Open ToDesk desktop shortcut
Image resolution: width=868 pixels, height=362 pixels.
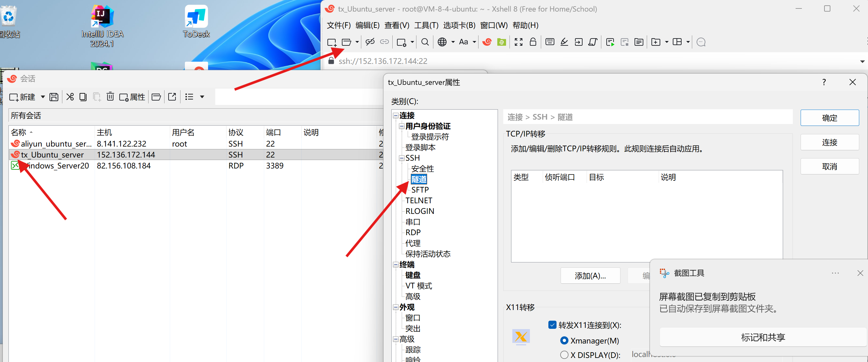pyautogui.click(x=196, y=21)
